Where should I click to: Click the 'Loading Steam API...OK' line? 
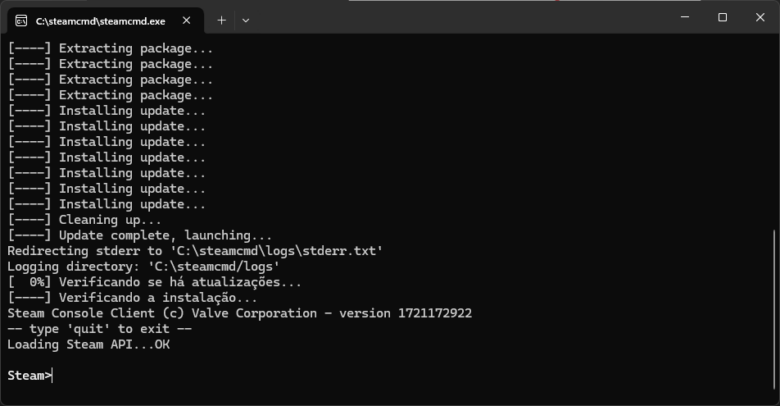(x=89, y=344)
